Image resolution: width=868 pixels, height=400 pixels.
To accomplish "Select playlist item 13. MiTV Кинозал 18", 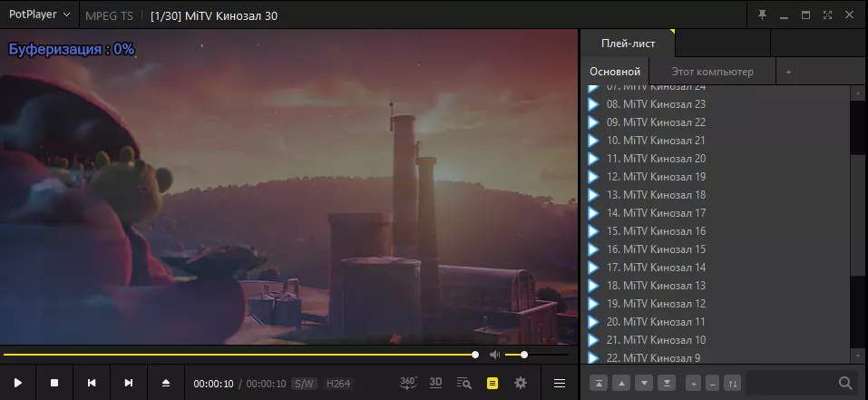I will [x=717, y=195].
